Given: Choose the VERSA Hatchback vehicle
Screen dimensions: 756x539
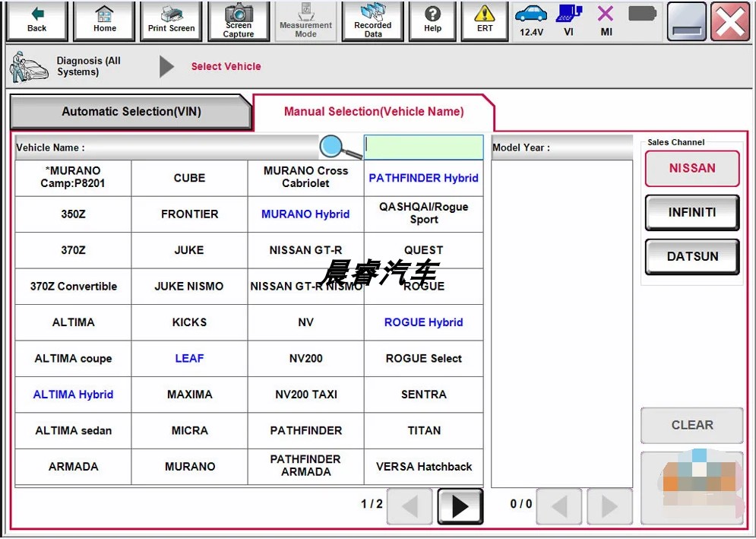Looking at the screenshot, I should (x=424, y=467).
